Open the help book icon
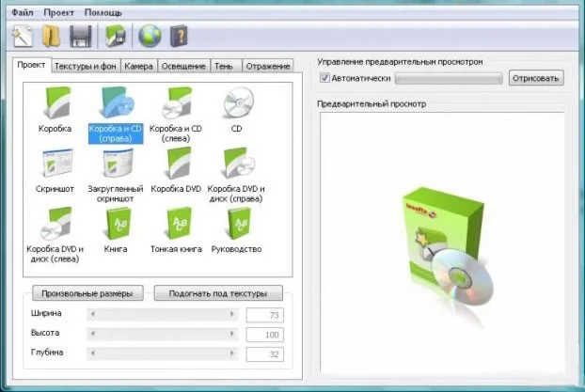 [x=179, y=36]
